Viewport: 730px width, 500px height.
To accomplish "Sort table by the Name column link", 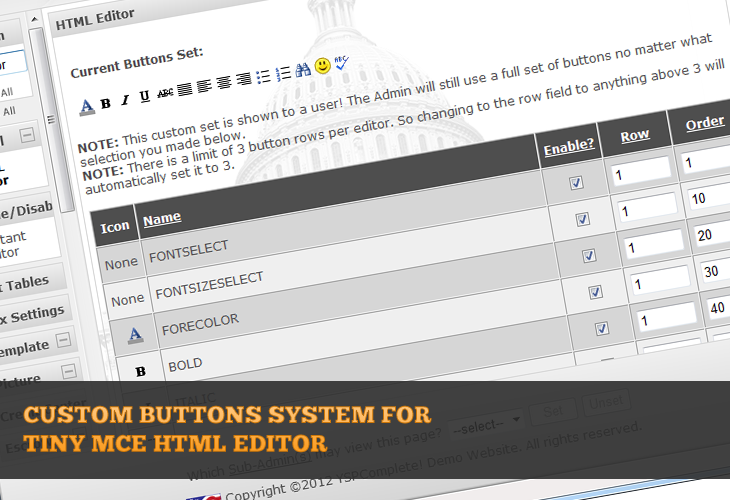I will pyautogui.click(x=162, y=218).
